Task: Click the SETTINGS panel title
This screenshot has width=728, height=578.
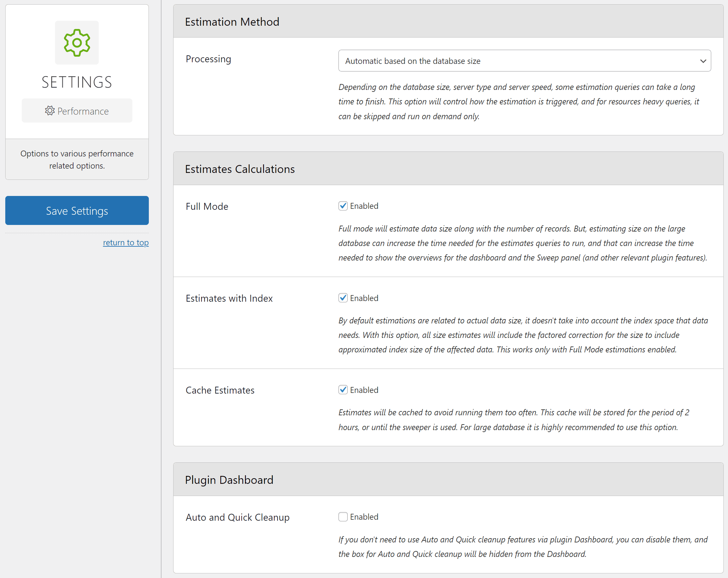Action: (77, 82)
